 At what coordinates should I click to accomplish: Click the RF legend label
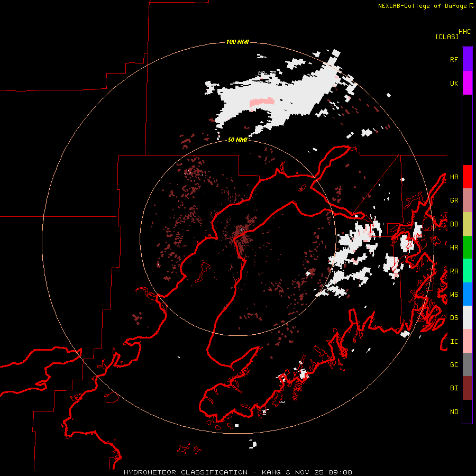pos(454,59)
